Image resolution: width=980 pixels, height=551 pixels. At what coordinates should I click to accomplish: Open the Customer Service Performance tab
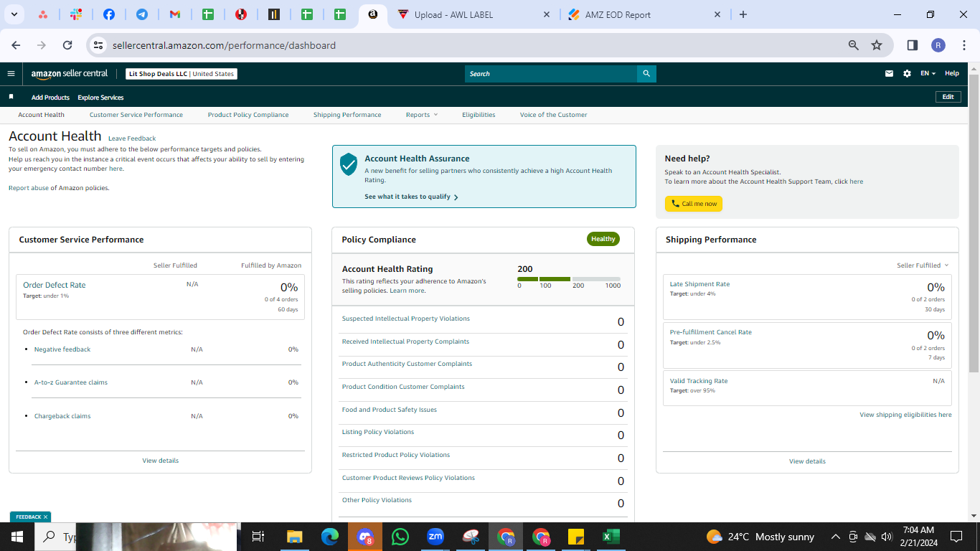(136, 115)
